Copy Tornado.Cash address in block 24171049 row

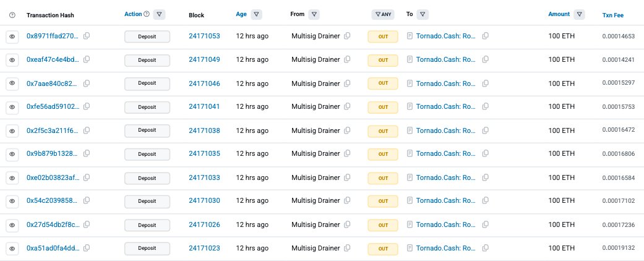[485, 60]
